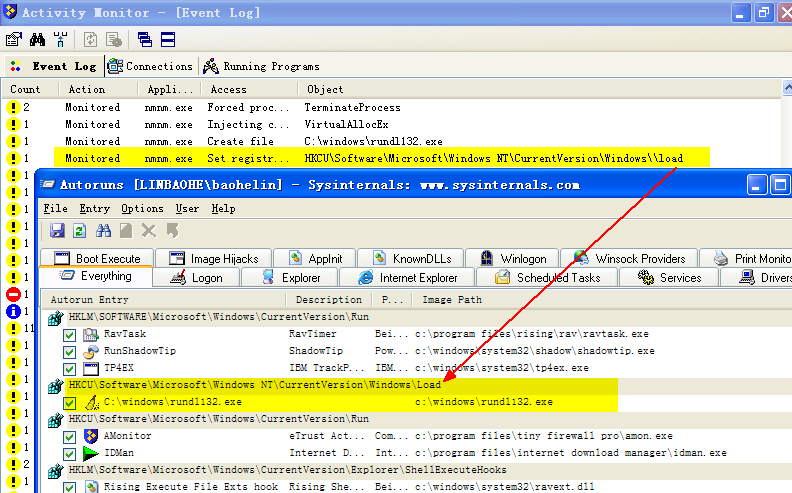This screenshot has width=792, height=493.
Task: Open the properties icon in Activity Monitor toolbar
Action: (x=14, y=39)
